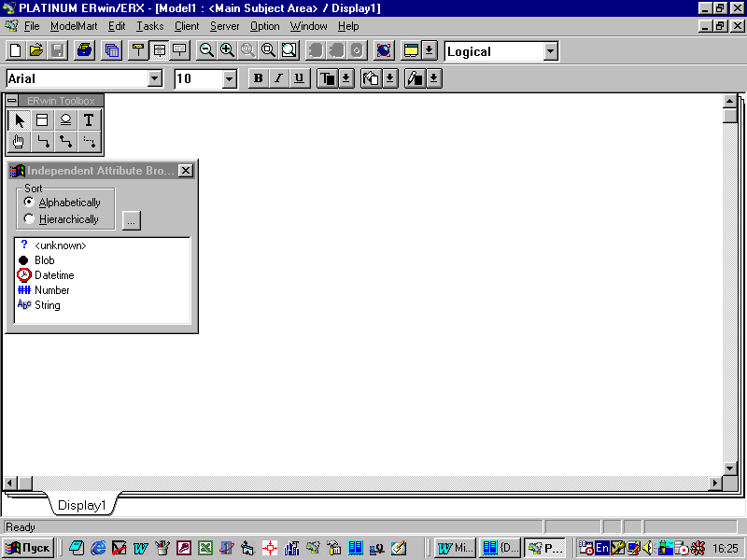Screen dimensions: 747x560
Task: Select the entity tool in ERwin Toolbox
Action: (x=42, y=120)
